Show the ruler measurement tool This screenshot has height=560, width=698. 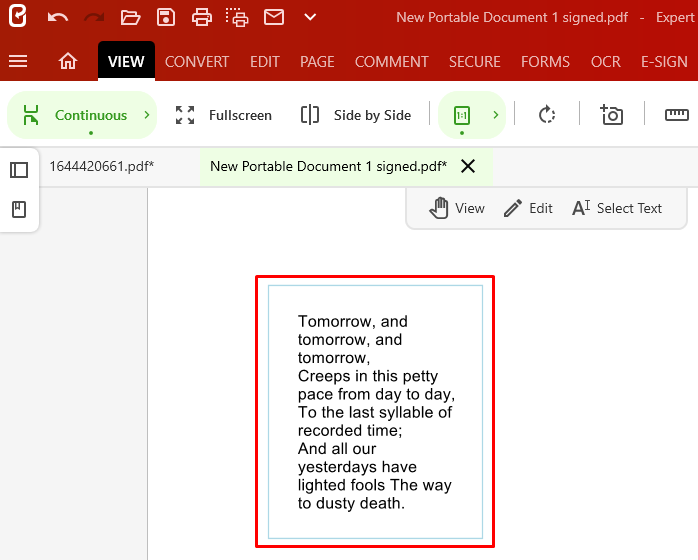[x=677, y=115]
